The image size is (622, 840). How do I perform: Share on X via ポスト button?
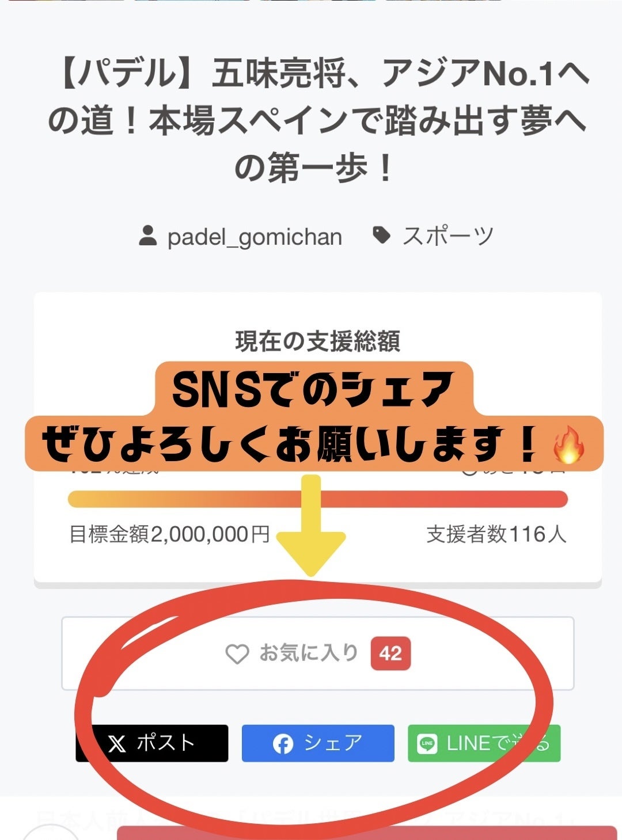point(152,743)
